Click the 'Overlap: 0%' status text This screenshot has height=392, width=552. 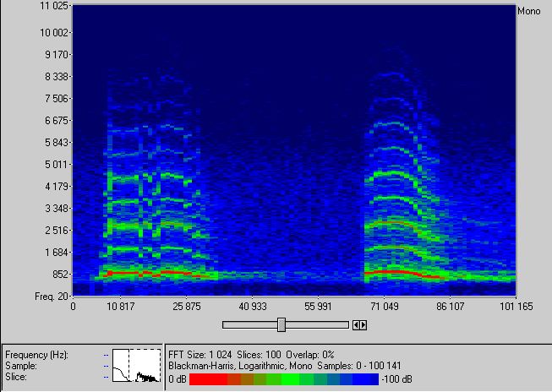pos(310,354)
